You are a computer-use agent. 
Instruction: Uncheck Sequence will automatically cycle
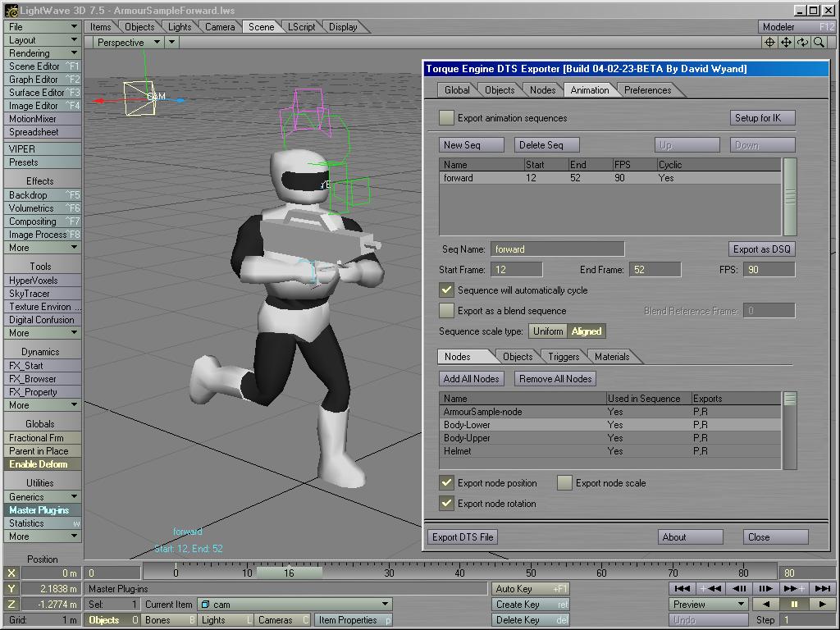[x=446, y=290]
